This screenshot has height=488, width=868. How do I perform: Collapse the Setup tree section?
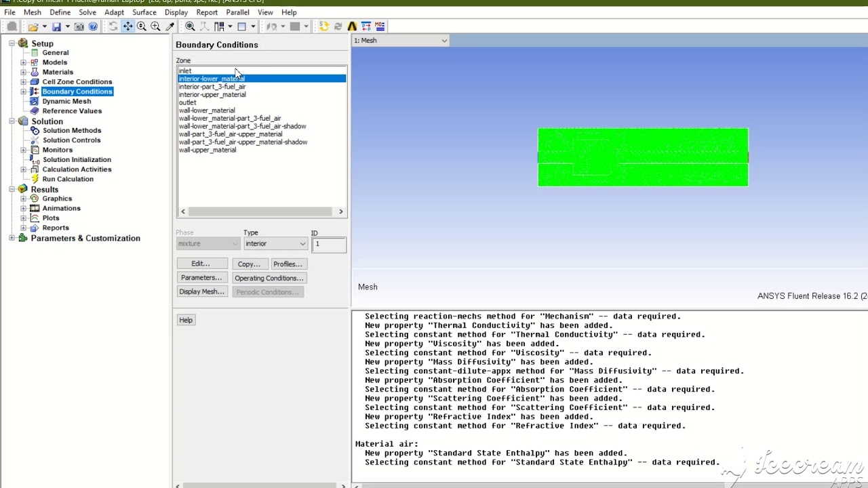[12, 43]
